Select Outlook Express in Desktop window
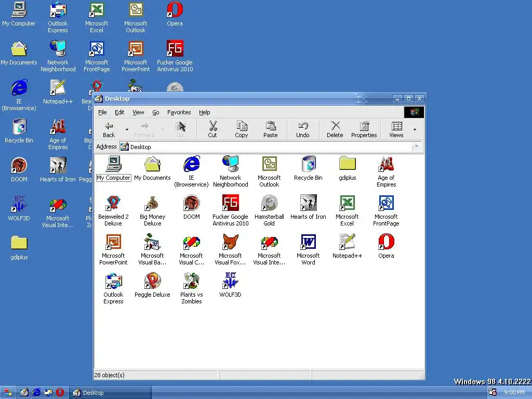The height and width of the screenshot is (399, 532). coord(113,288)
